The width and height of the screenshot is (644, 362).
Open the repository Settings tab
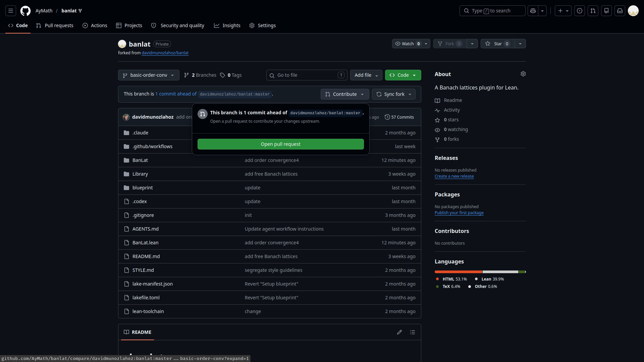263,25
